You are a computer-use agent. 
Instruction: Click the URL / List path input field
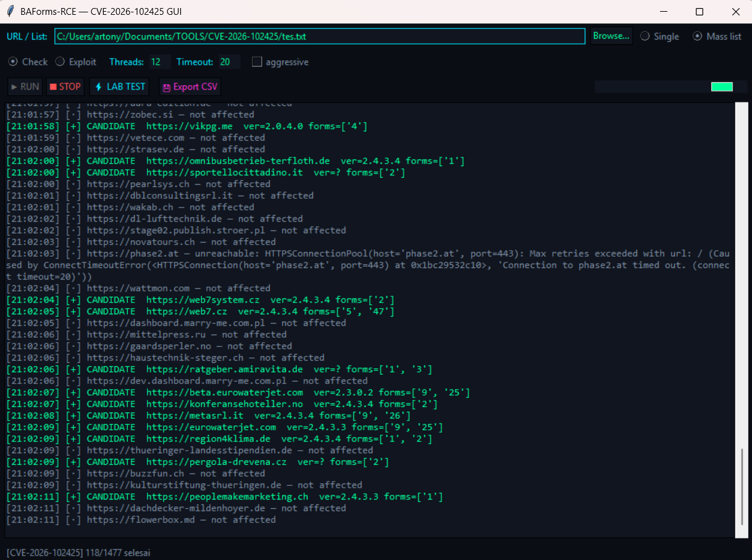pos(320,36)
